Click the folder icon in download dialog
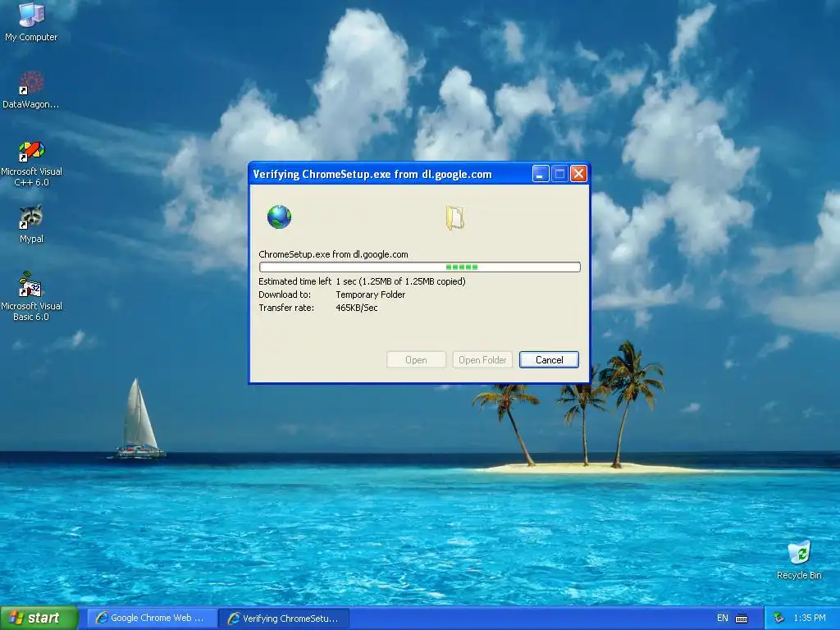This screenshot has width=840, height=630. 454,218
